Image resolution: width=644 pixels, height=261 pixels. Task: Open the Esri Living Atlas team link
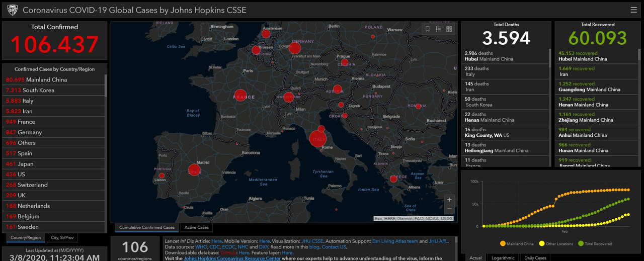click(395, 241)
